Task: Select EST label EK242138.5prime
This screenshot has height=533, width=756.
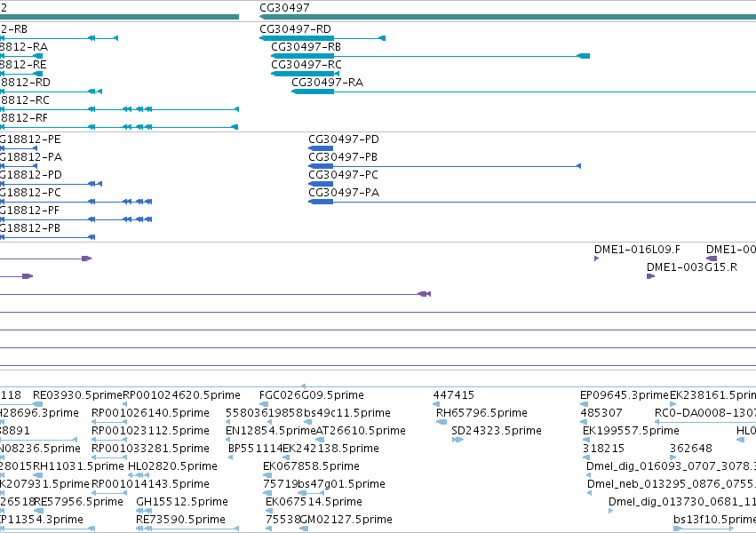Action: 330,449
